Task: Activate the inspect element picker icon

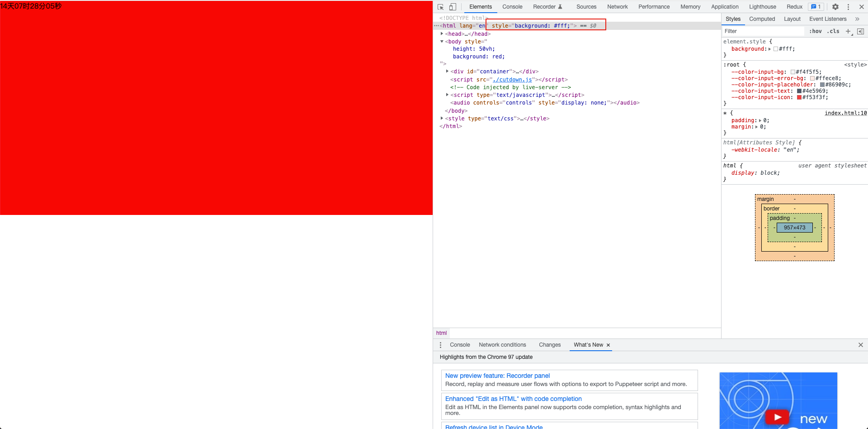Action: coord(441,7)
